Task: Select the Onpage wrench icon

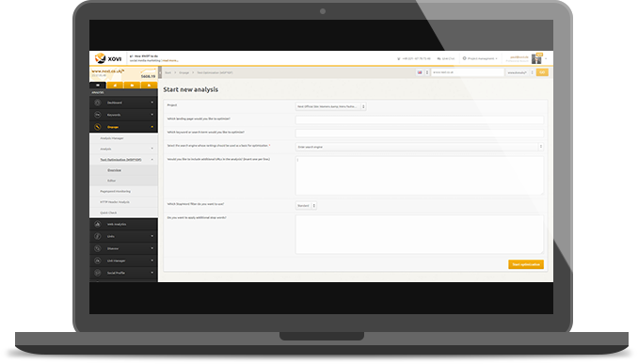Action: pos(98,127)
